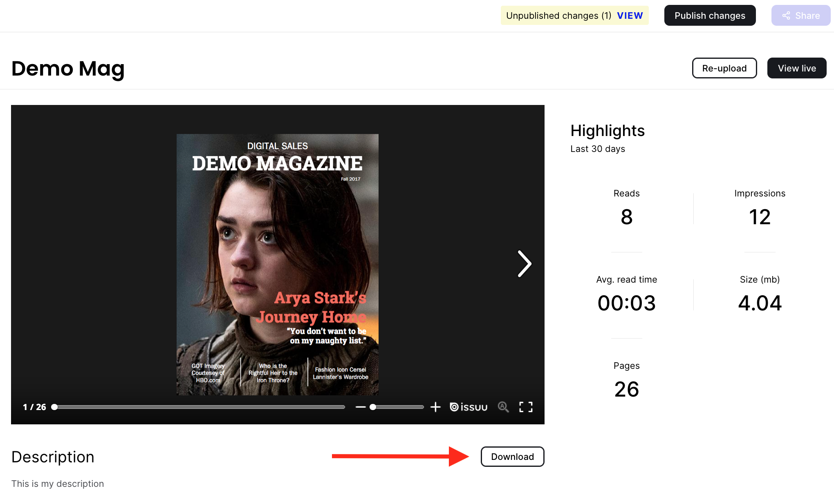Click the Highlights heading

pyautogui.click(x=608, y=131)
